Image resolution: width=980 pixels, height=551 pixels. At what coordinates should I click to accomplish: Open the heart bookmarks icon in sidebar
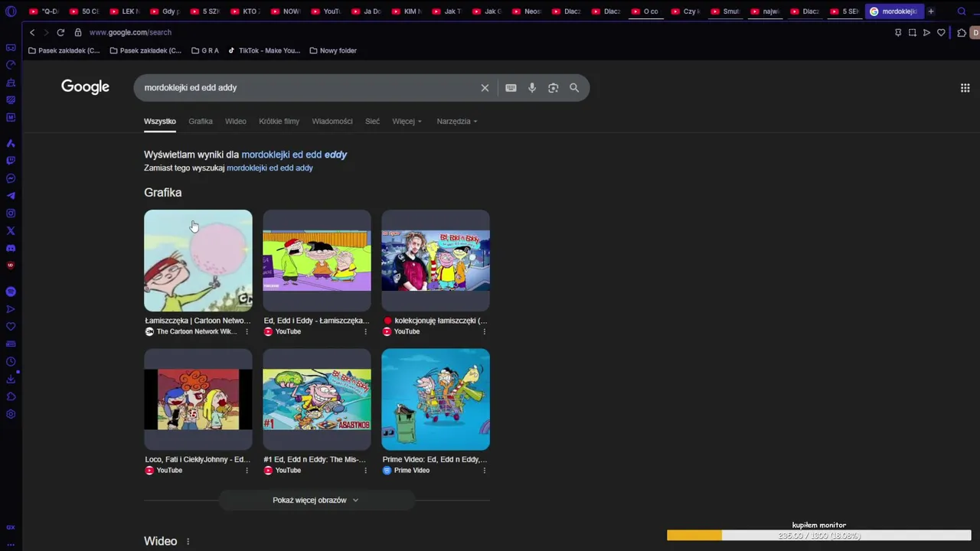click(11, 326)
